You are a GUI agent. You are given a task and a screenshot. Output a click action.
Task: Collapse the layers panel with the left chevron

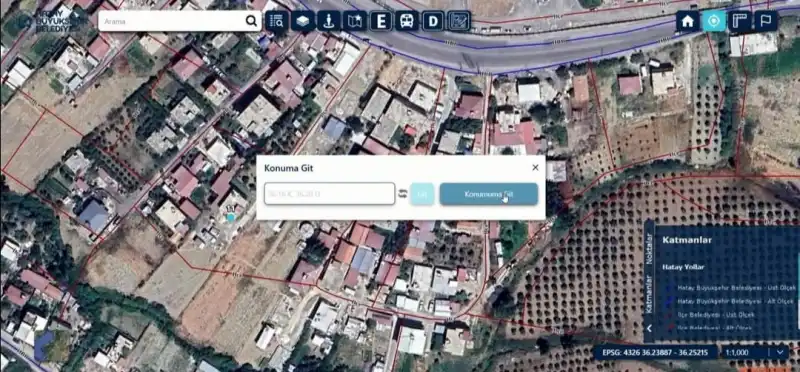point(649,328)
